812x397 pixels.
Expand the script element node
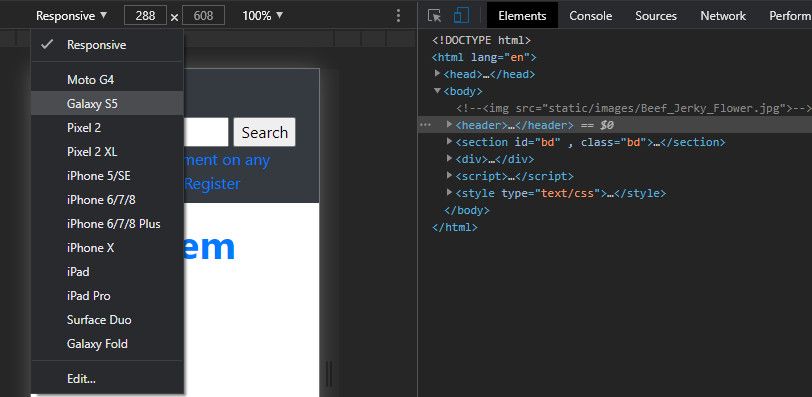point(450,176)
